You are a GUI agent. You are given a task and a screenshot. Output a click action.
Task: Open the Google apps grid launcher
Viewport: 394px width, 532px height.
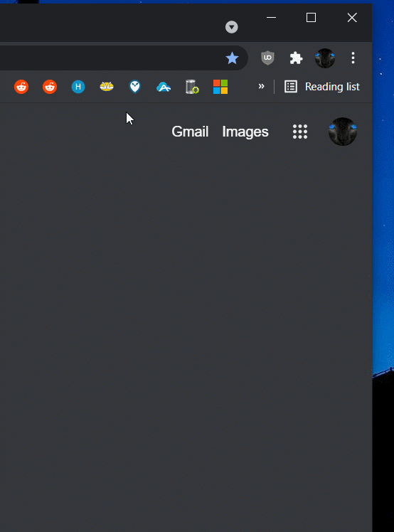300,132
